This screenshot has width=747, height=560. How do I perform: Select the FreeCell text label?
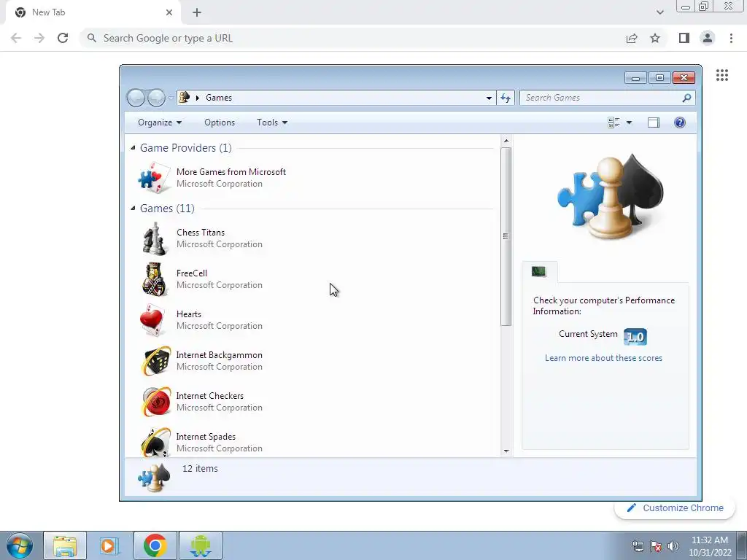point(192,273)
